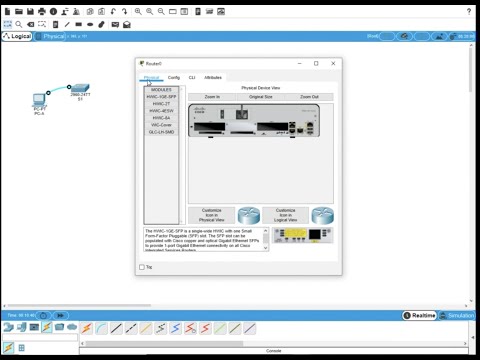Click the module preview thumbnail image
The image size is (480, 360).
click(x=303, y=235)
